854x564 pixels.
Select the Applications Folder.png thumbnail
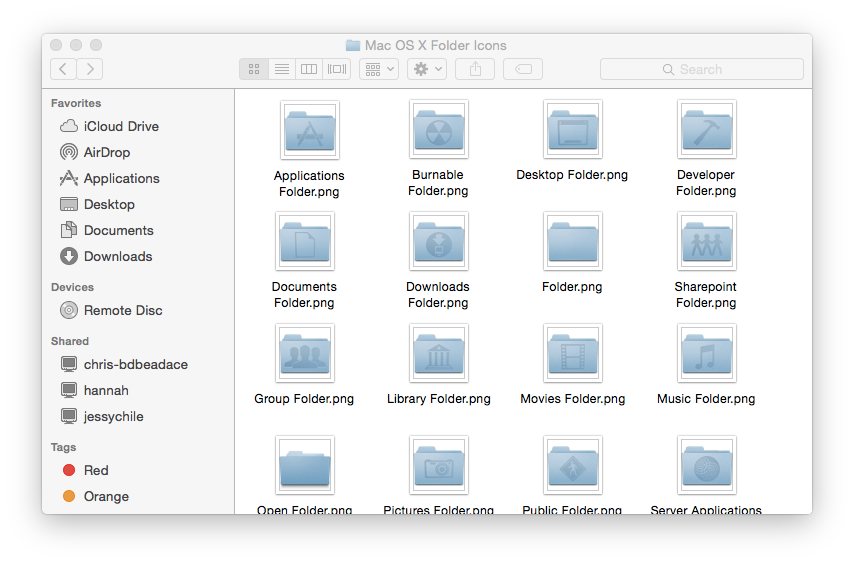point(310,130)
